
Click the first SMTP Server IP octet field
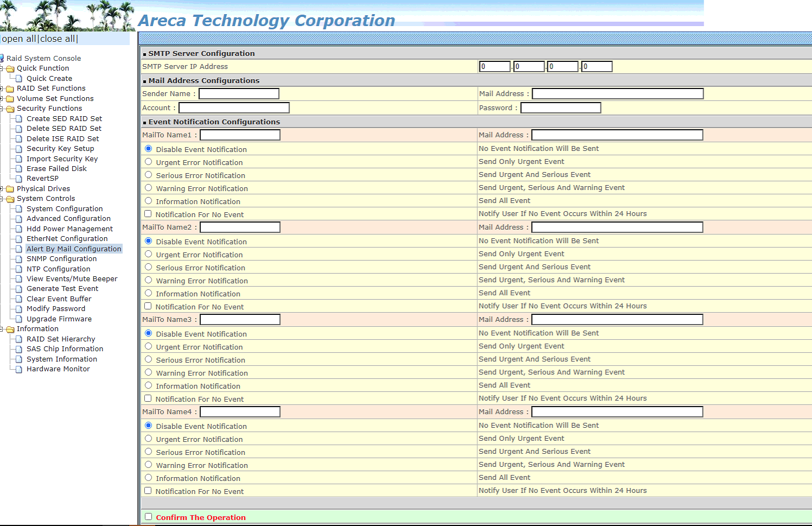495,66
